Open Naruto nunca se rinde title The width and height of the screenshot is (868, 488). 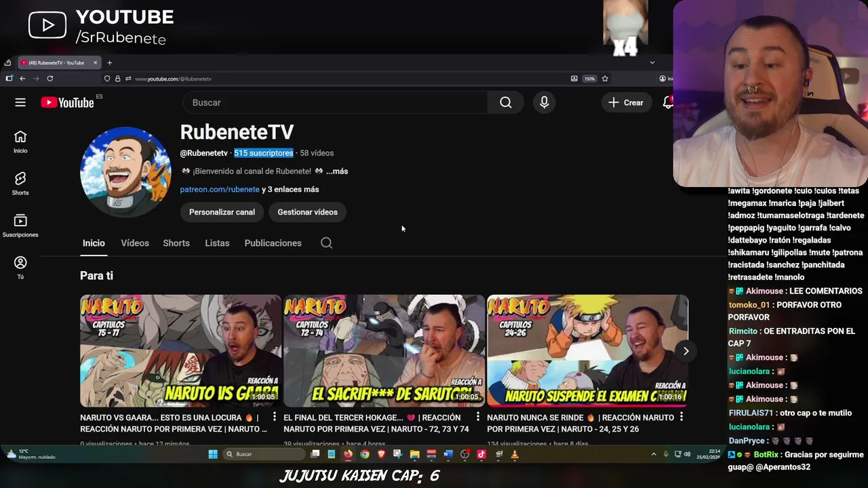(580, 423)
